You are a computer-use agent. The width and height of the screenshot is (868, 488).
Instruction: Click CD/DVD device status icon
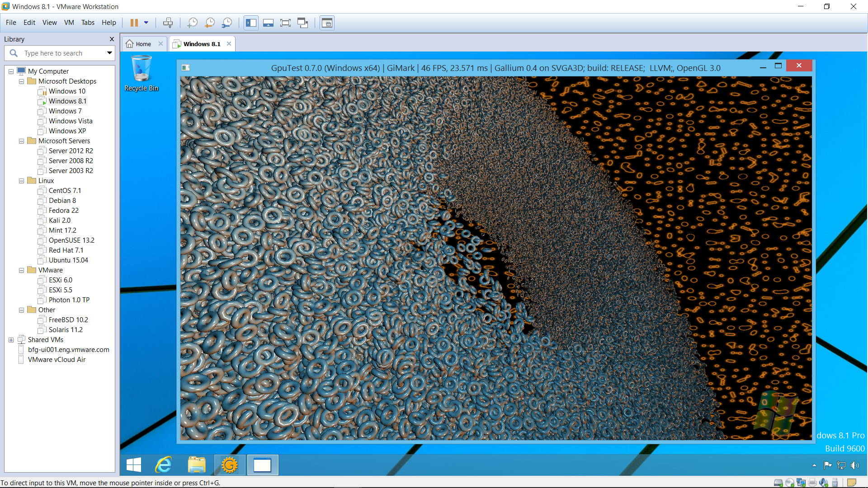coord(790,483)
